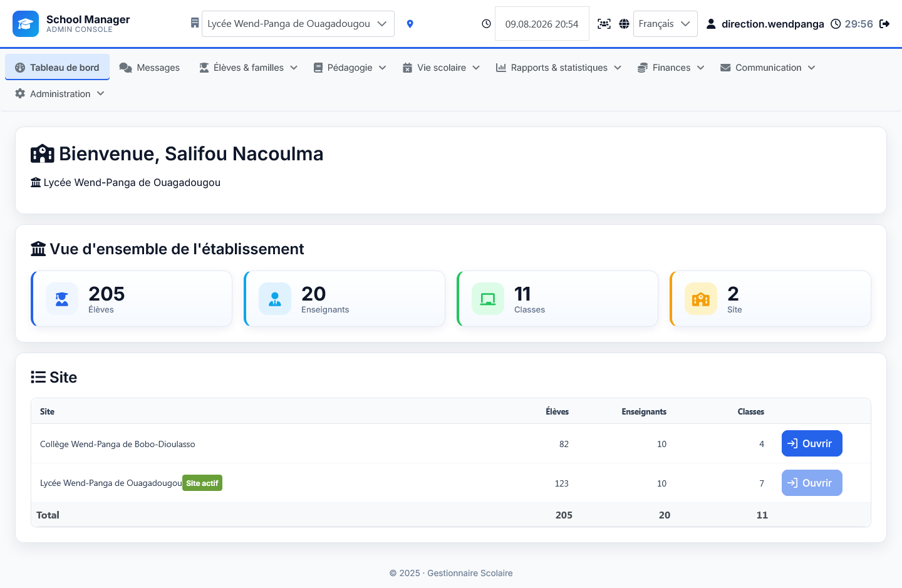Screen dimensions: 902x588
Task: Click the 205 Élèves statistic card
Action: click(132, 299)
